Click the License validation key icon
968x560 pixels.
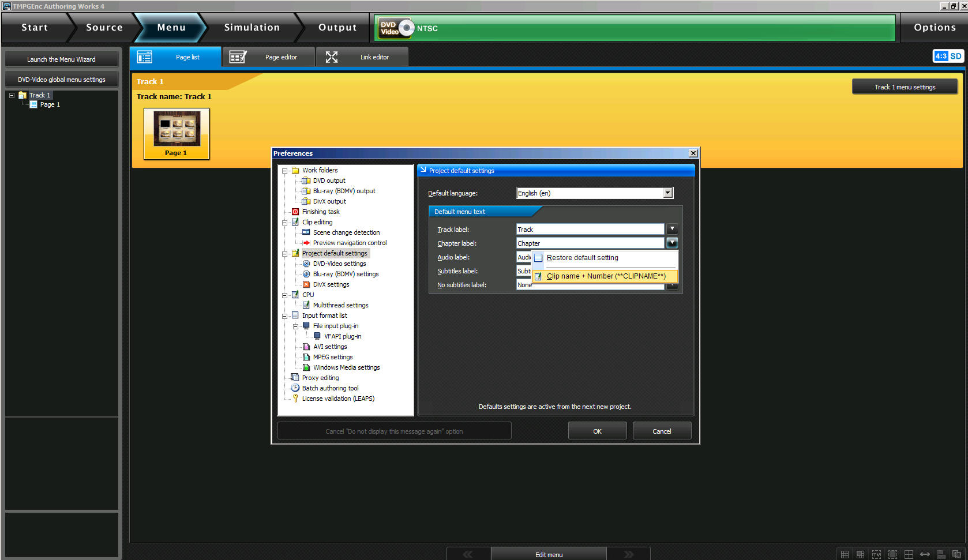(x=295, y=399)
